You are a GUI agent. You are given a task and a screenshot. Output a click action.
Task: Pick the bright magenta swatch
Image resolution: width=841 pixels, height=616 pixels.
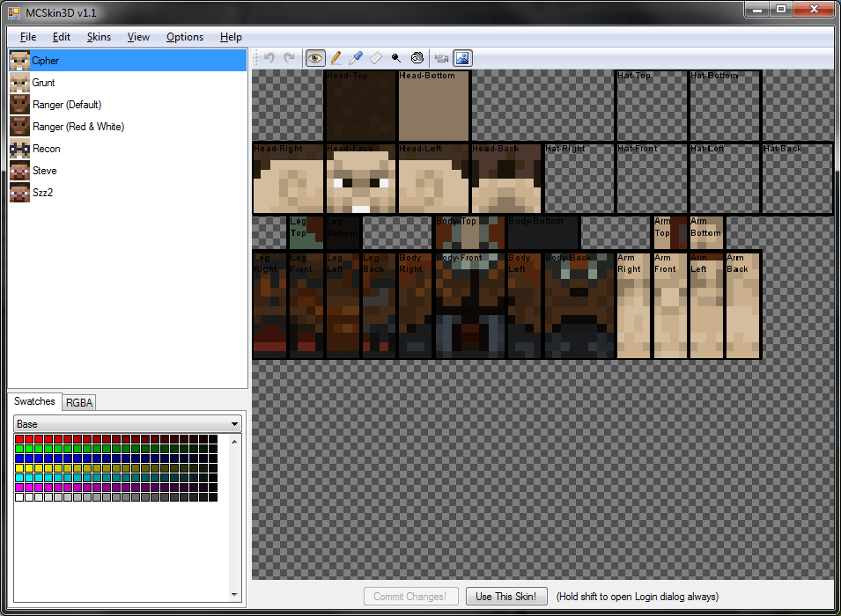pos(19,488)
